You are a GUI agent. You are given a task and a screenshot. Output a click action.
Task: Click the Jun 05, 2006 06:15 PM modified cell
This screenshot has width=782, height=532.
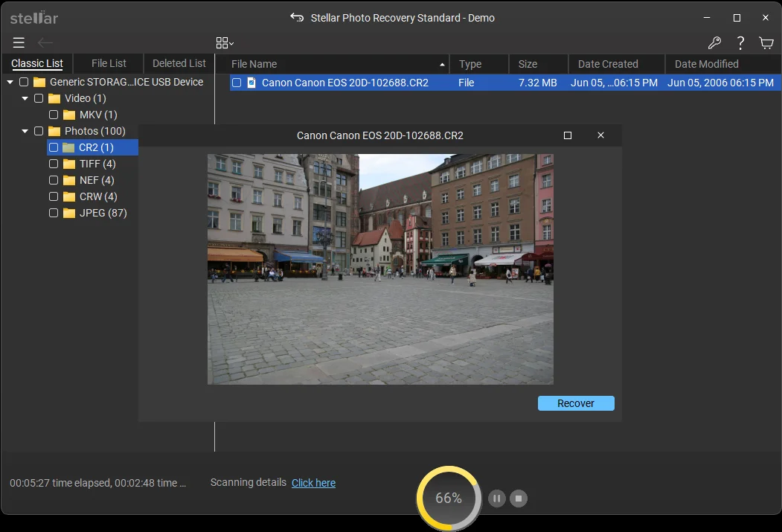(721, 83)
